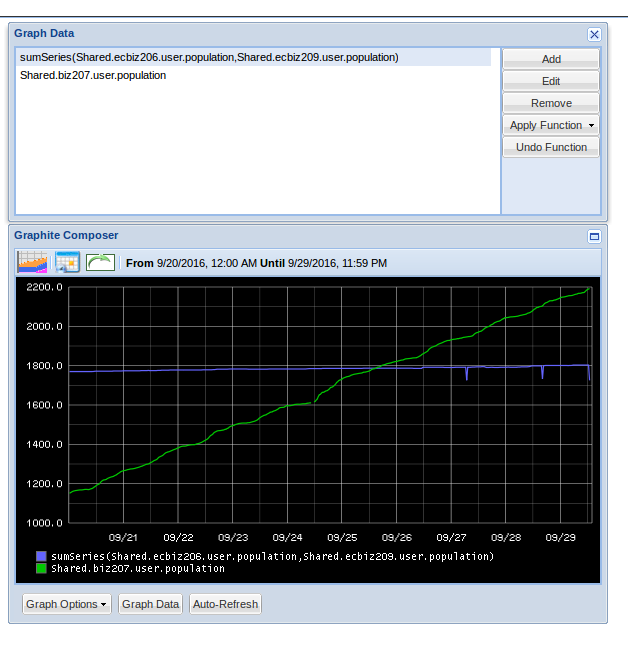Image resolution: width=628 pixels, height=662 pixels.
Task: Click the green line peak near 09/29
Action: pos(589,289)
